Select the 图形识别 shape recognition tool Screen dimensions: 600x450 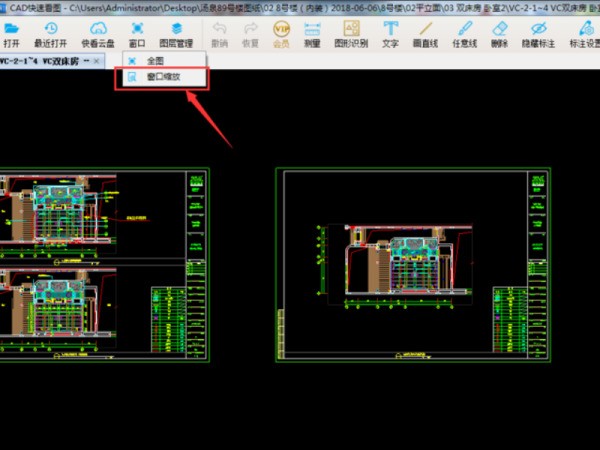[351, 34]
